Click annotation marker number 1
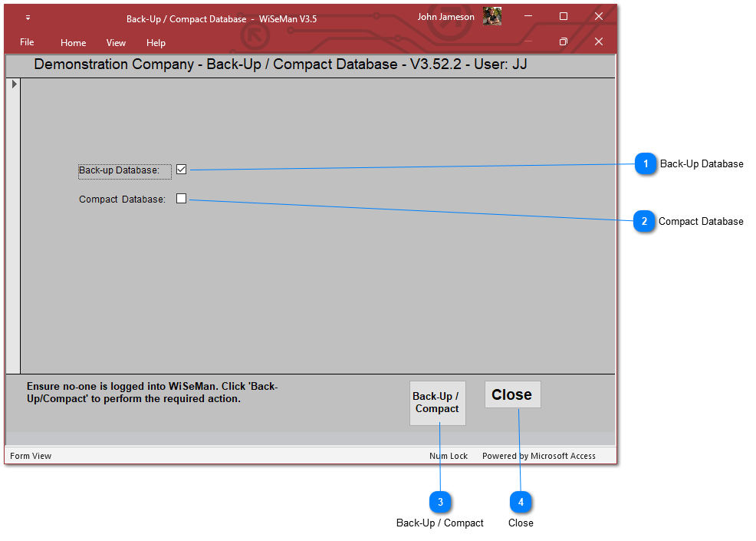The height and width of the screenshot is (541, 756). point(646,164)
